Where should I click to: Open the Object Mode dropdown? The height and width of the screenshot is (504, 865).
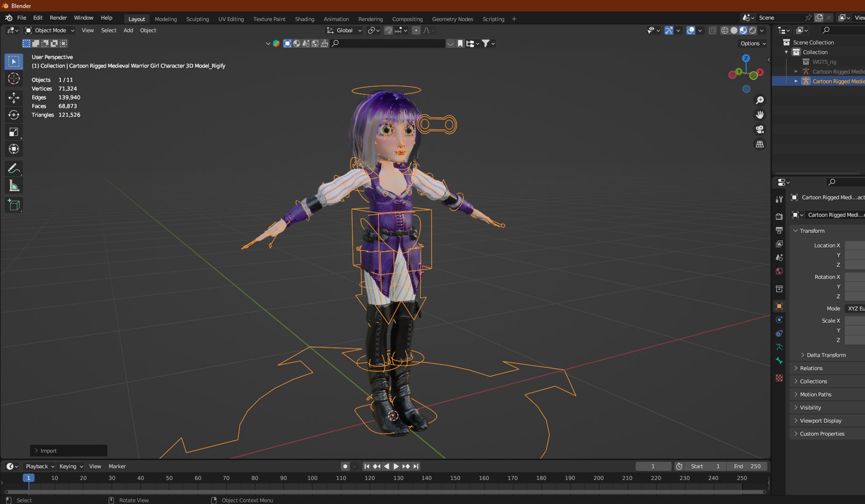(50, 30)
